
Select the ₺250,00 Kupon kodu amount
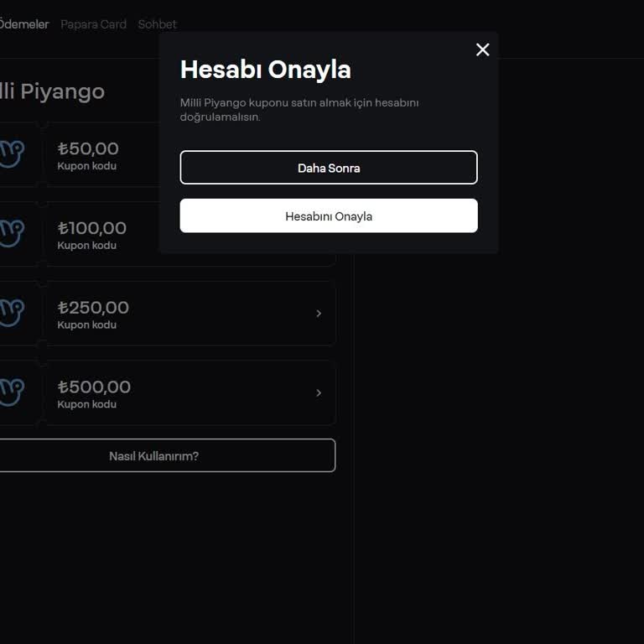pyautogui.click(x=93, y=308)
